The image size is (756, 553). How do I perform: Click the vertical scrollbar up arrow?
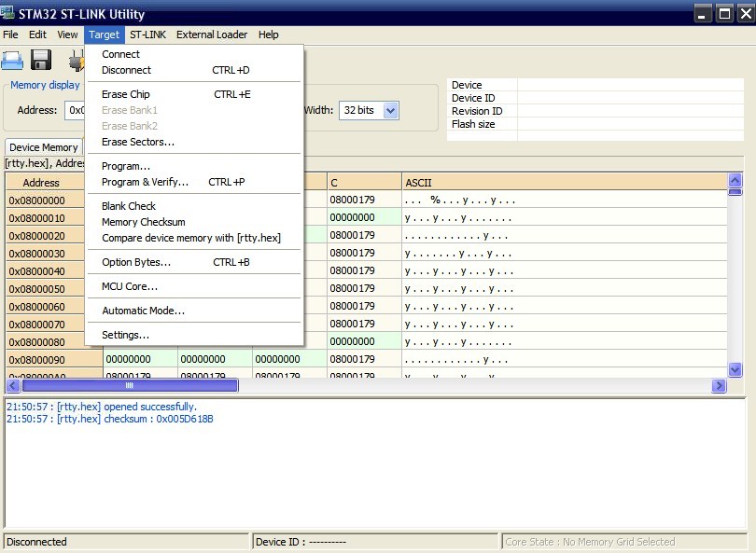click(x=735, y=181)
